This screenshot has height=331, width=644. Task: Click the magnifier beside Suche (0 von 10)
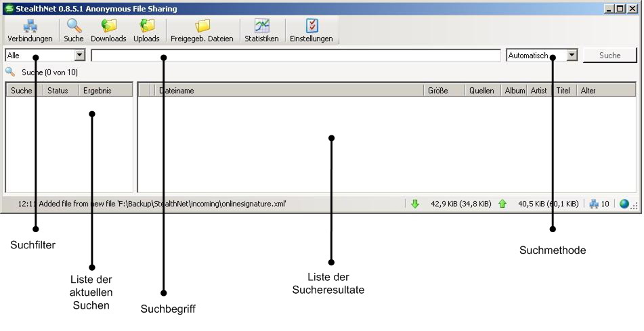tap(10, 72)
